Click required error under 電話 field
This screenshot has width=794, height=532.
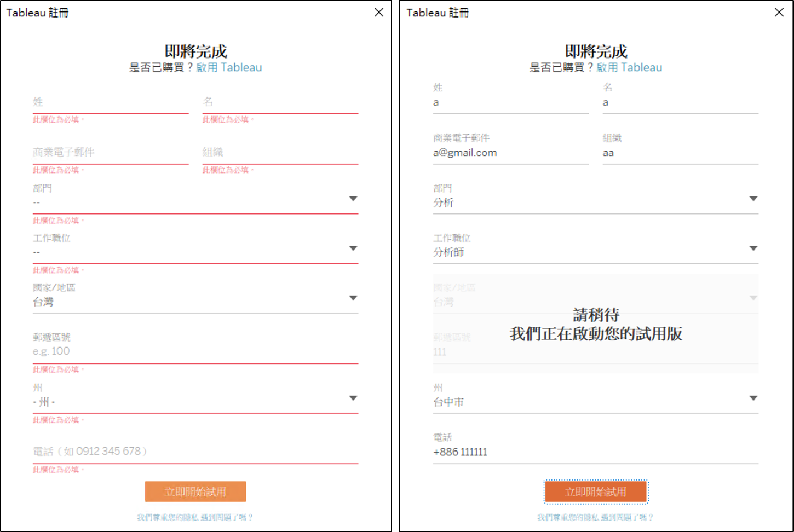[59, 470]
